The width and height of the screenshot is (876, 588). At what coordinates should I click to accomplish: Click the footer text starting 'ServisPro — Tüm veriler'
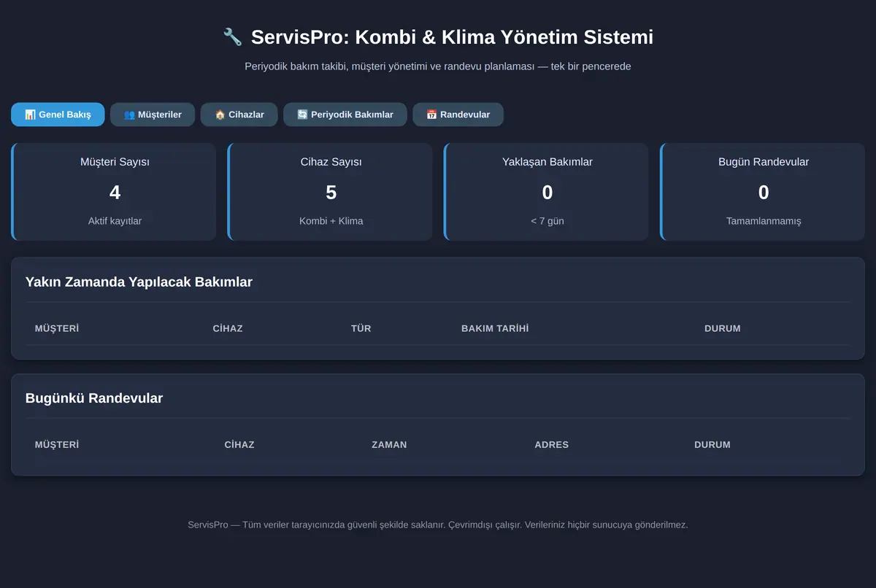pyautogui.click(x=438, y=525)
